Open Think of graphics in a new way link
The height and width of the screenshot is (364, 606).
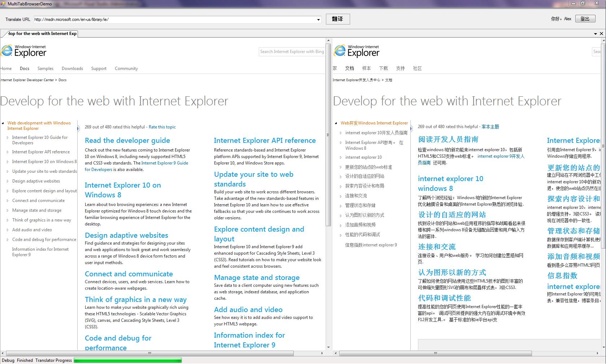[x=136, y=299]
